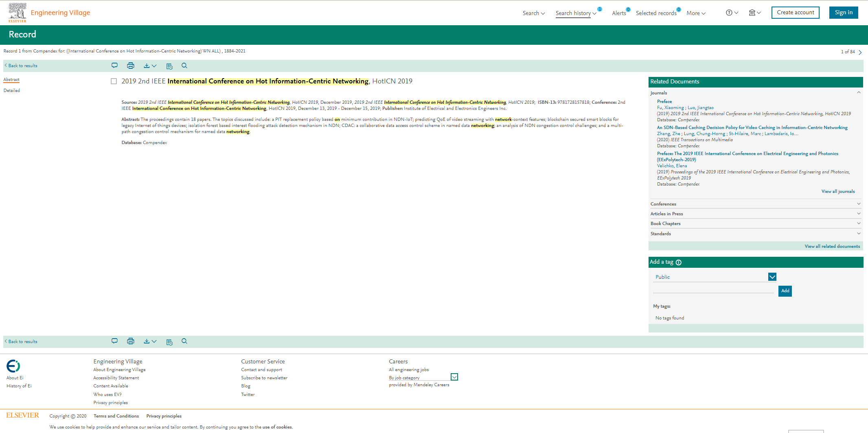This screenshot has width=868, height=433.
Task: Open the top toolbar download options arrow
Action: (x=154, y=66)
